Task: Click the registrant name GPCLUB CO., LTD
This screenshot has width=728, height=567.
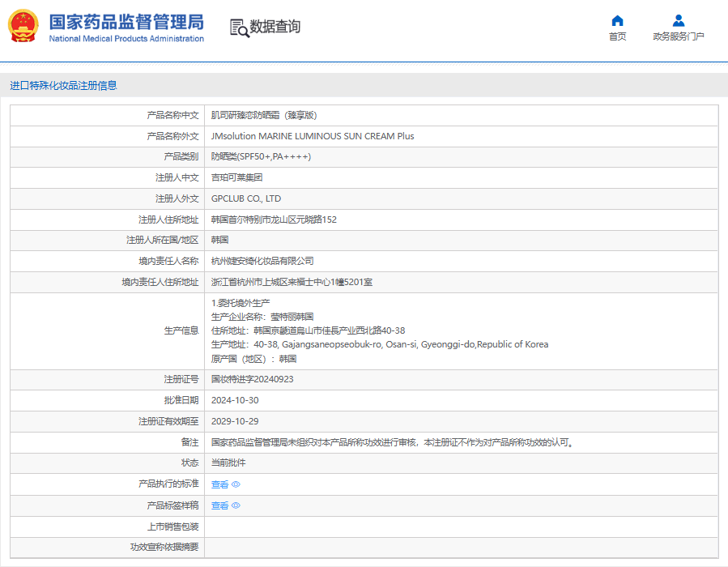Action: click(246, 198)
